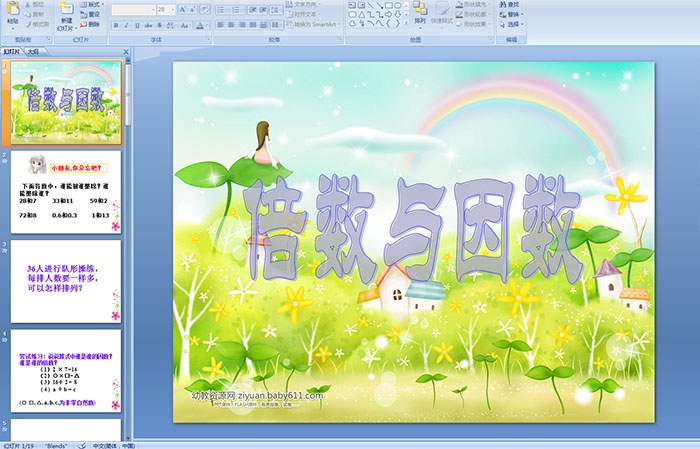Screen dimensions: 700x449
Task: Click the Decrease Font Size button
Action: click(193, 9)
